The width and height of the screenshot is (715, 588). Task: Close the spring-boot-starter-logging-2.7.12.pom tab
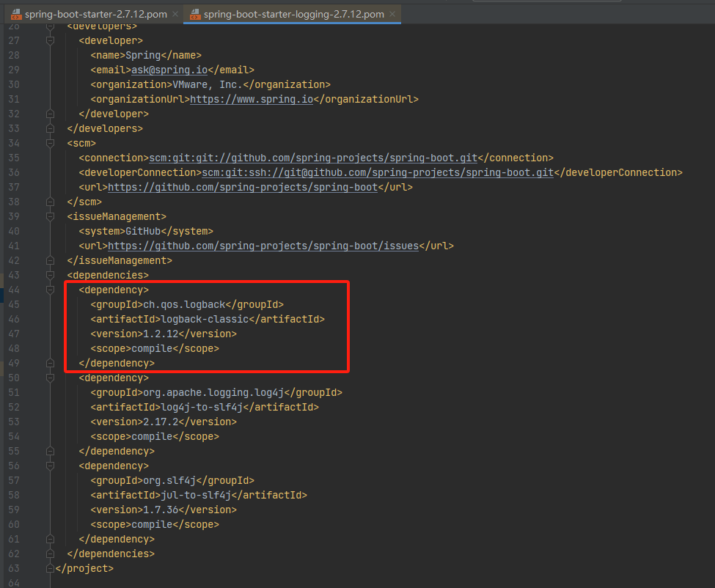coord(392,14)
